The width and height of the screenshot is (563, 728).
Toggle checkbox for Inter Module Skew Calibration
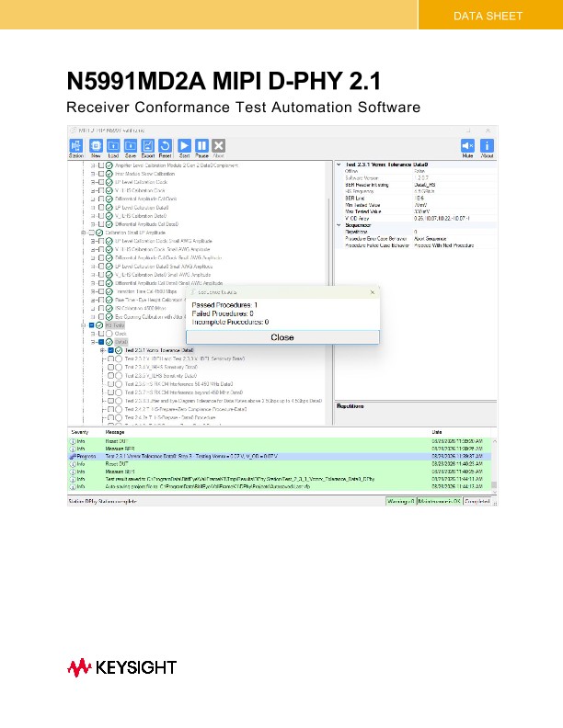pos(101,174)
